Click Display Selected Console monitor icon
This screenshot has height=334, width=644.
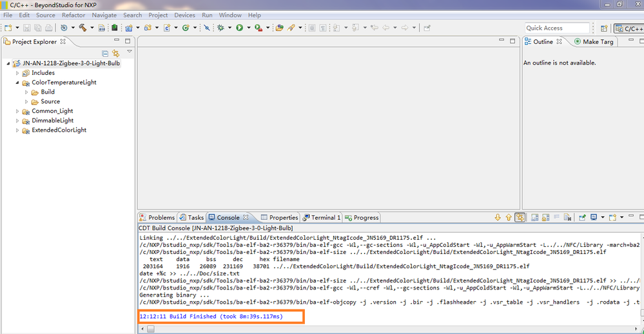pos(594,217)
